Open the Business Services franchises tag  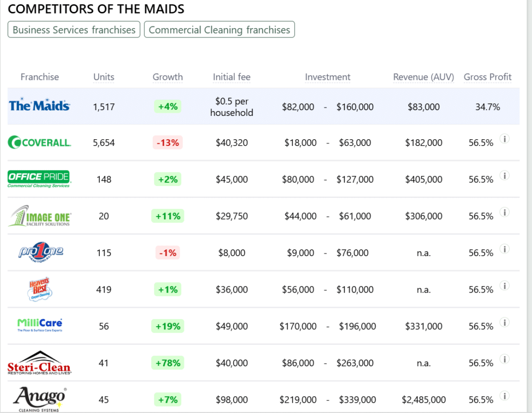[x=74, y=30]
